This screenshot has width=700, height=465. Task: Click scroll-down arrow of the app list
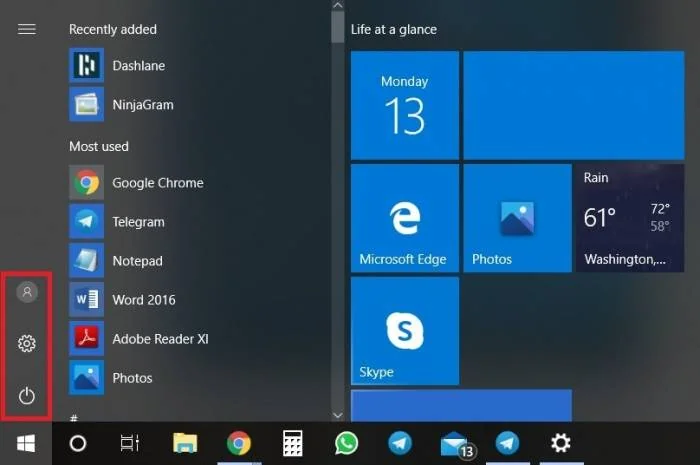338,415
